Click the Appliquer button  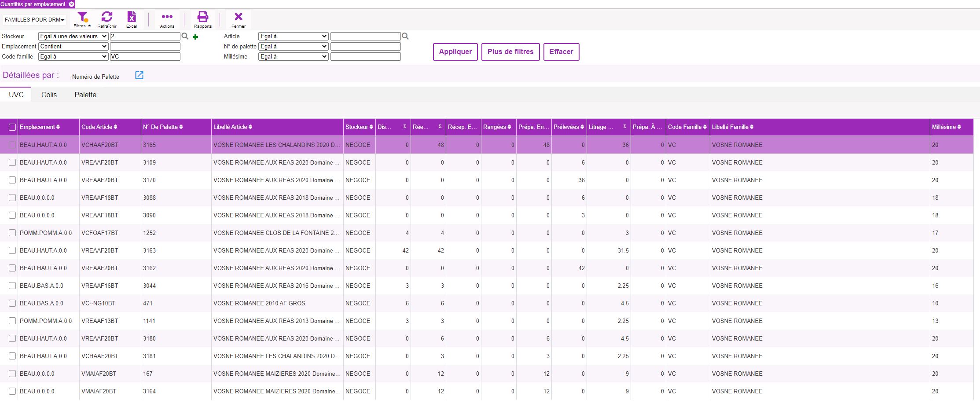coord(455,52)
